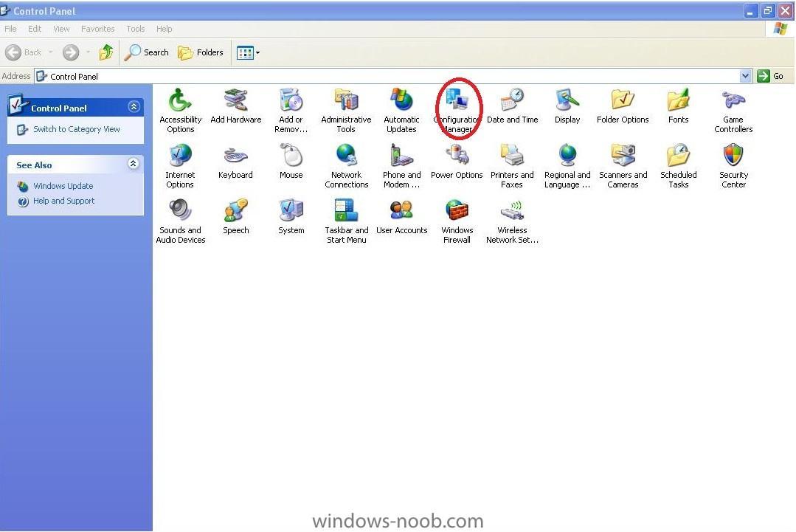796x532 pixels.
Task: Open Mouse settings icon
Action: 291,162
